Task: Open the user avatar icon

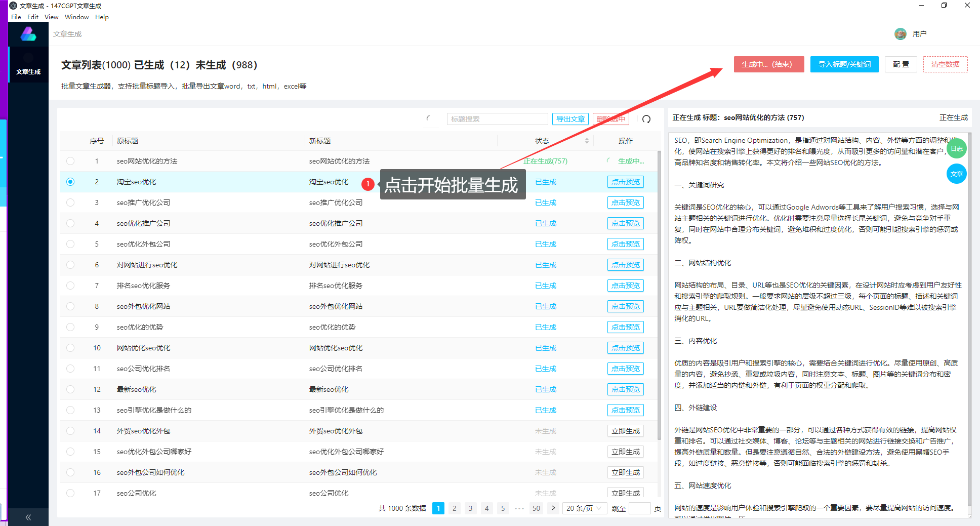Action: point(900,34)
